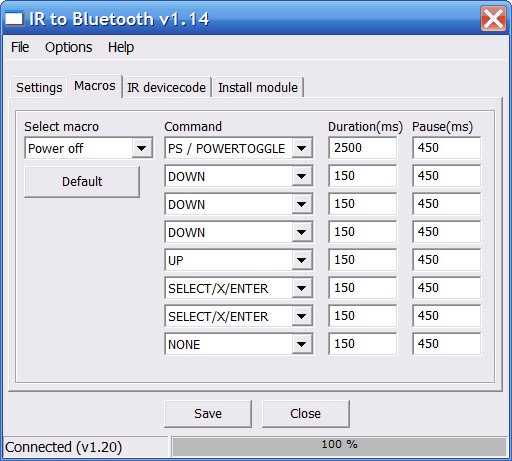
Task: Click the duration field of fourth row DOWN
Action: point(363,232)
